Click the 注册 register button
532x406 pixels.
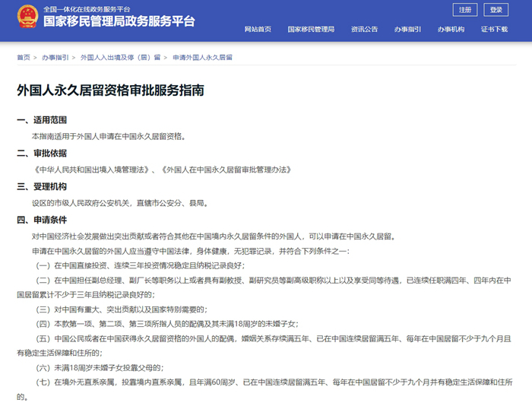[464, 10]
